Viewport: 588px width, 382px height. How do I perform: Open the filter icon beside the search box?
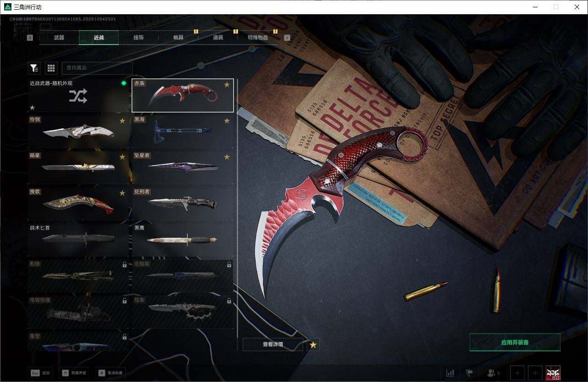click(x=34, y=68)
